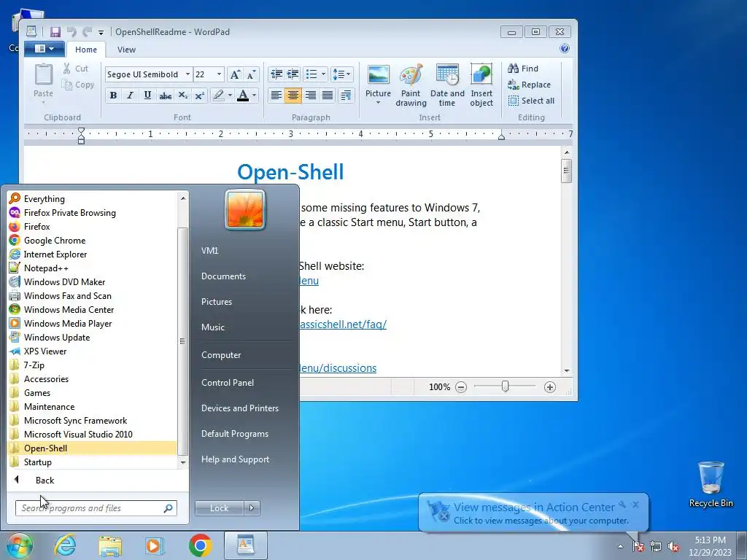747x560 pixels.
Task: Launch Everything from Start menu list
Action: [92, 198]
